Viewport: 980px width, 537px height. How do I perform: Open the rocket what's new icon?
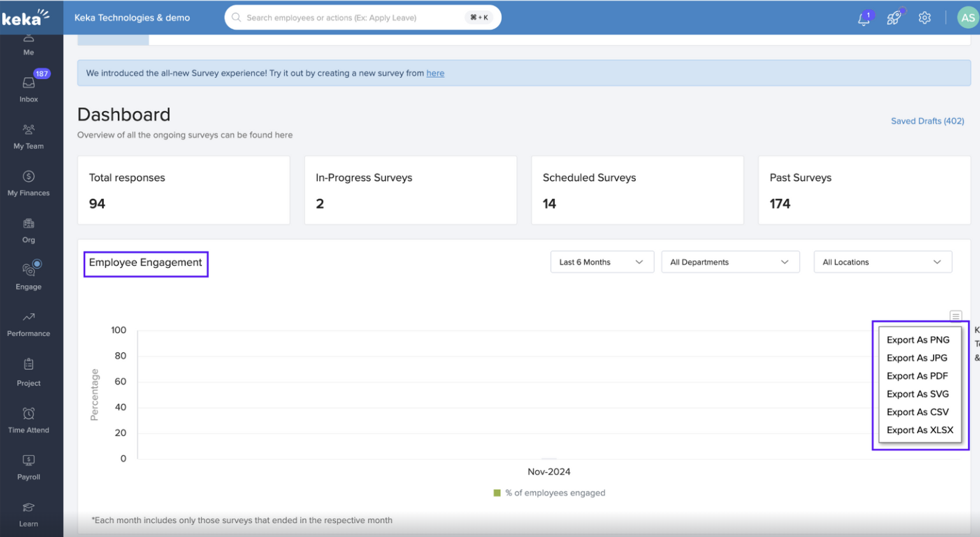pyautogui.click(x=894, y=18)
